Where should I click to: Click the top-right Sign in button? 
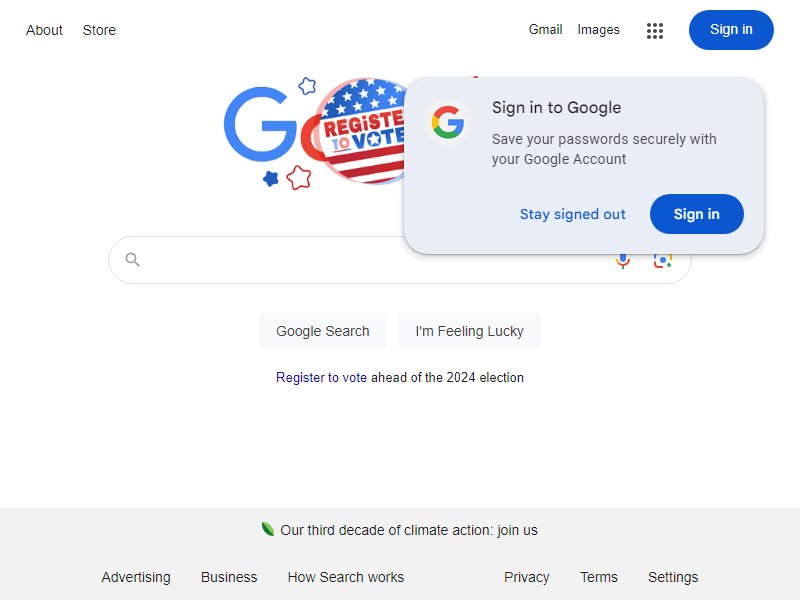coord(731,30)
